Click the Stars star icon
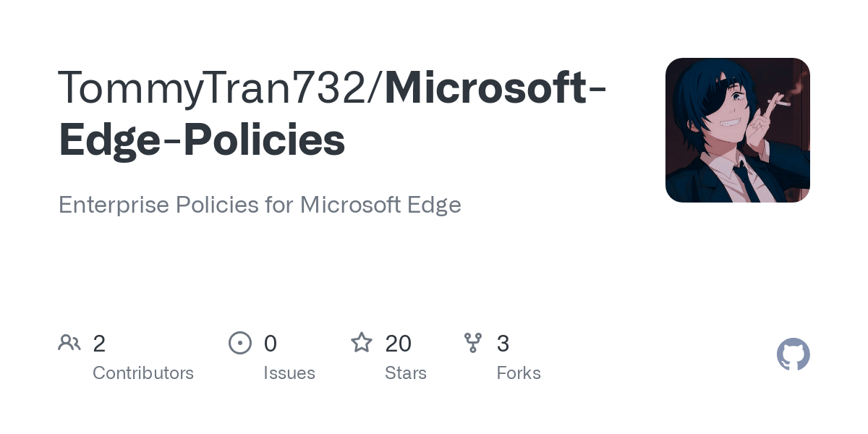 pyautogui.click(x=362, y=342)
